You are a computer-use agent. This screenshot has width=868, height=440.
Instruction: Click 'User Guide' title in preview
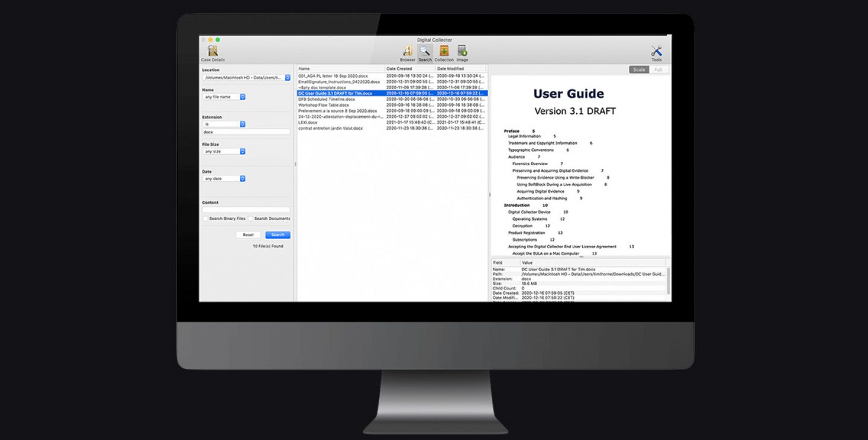(568, 94)
